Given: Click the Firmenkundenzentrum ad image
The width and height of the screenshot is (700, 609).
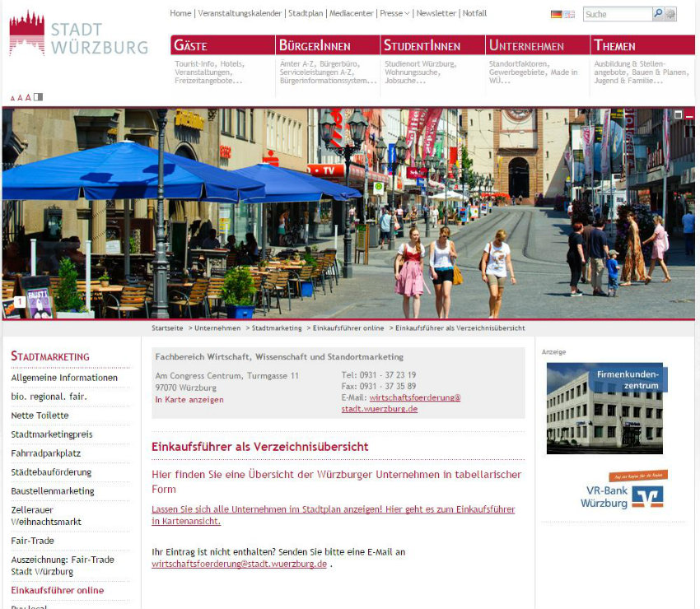Looking at the screenshot, I should coord(607,408).
